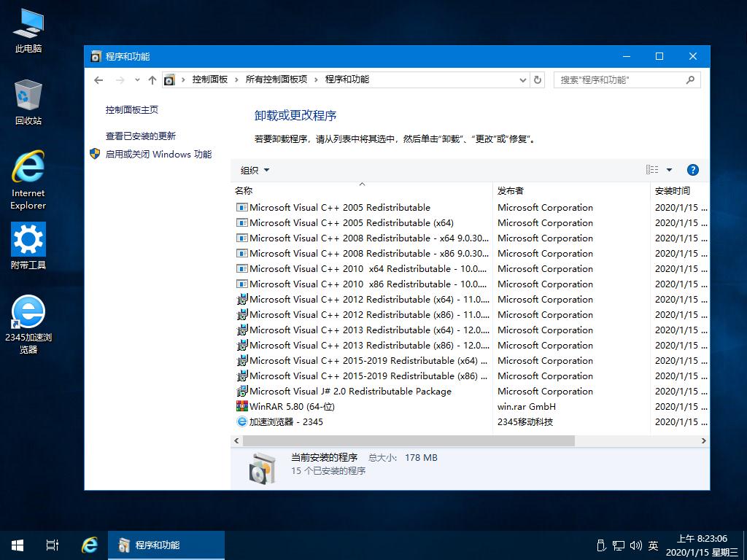
Task: Open the 组织 dropdown menu
Action: 255,170
